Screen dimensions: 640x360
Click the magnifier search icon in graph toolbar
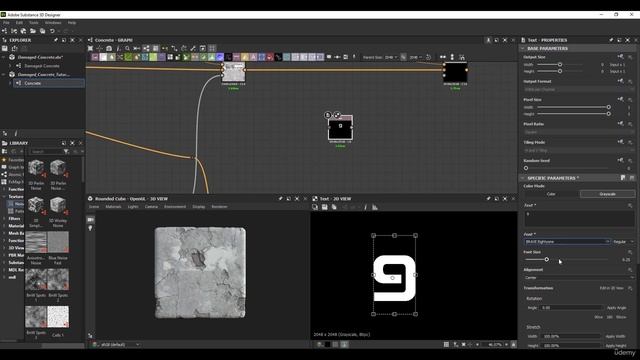(127, 48)
